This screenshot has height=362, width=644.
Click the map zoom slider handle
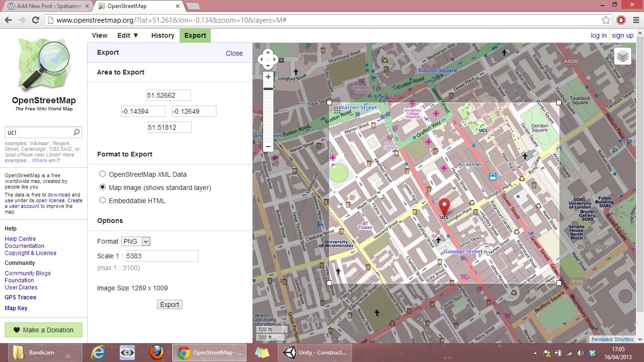pos(268,89)
